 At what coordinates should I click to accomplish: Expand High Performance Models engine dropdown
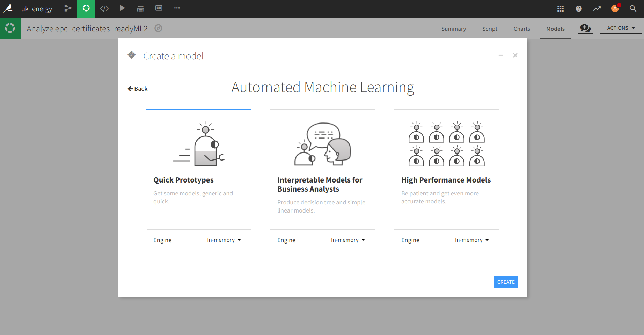(472, 240)
